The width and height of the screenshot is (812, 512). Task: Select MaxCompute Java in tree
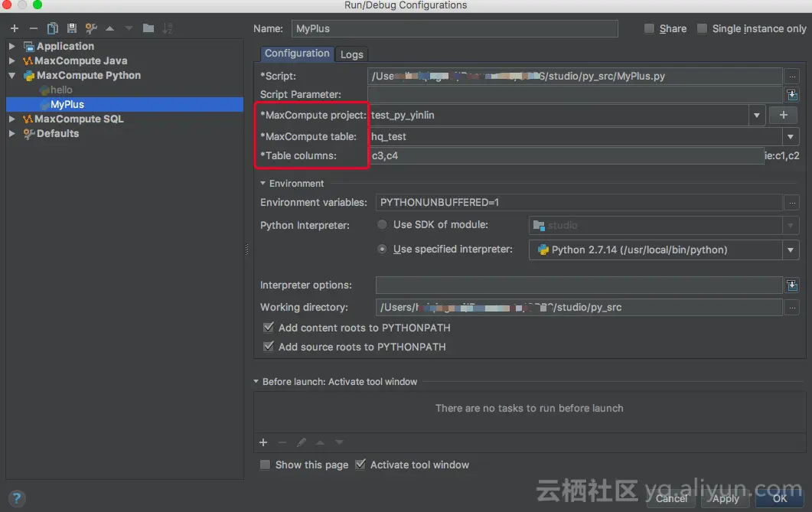click(81, 60)
